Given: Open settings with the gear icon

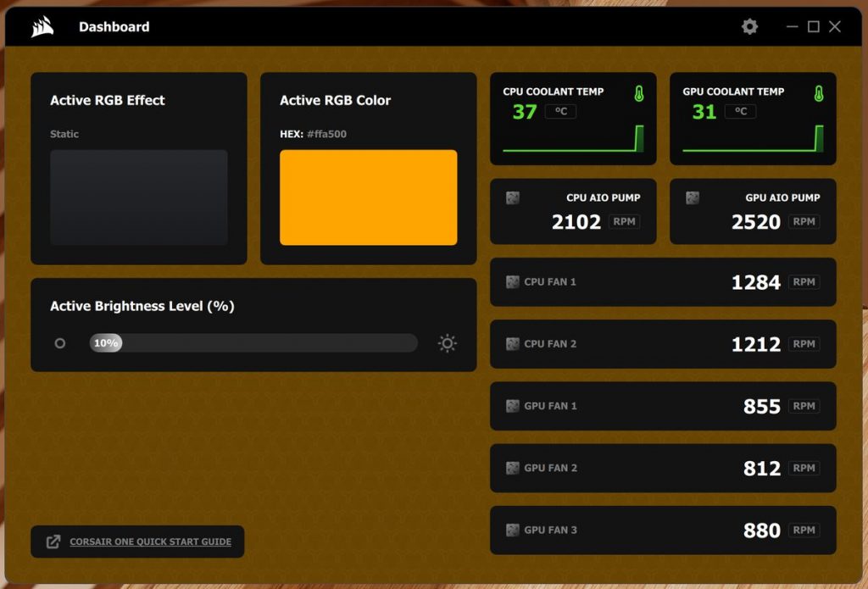Looking at the screenshot, I should point(749,26).
